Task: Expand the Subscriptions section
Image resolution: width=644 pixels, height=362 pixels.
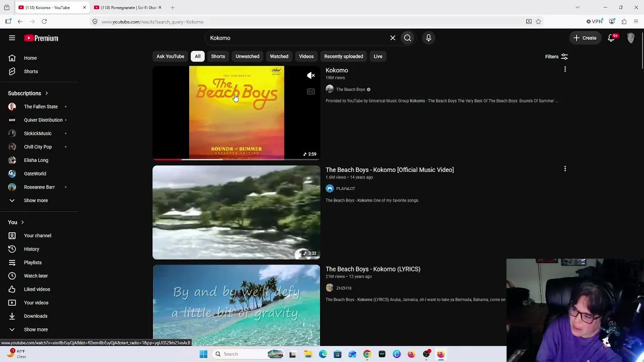Action: pyautogui.click(x=28, y=94)
